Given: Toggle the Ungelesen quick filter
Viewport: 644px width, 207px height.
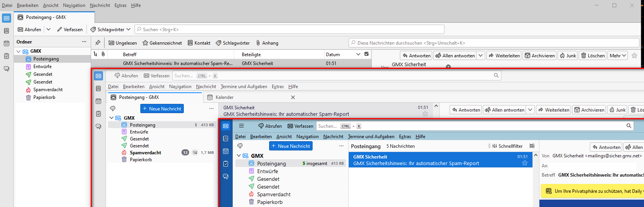Looking at the screenshot, I should pyautogui.click(x=123, y=43).
